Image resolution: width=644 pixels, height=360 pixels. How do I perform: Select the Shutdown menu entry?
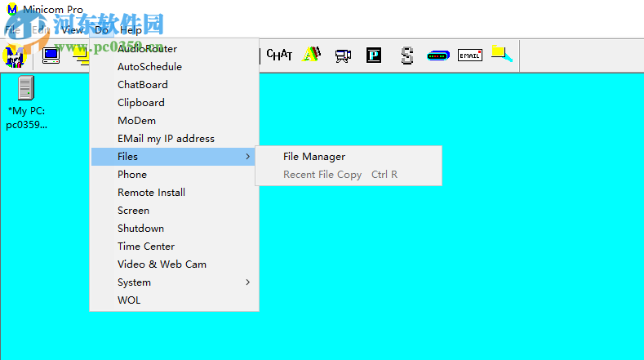point(140,228)
